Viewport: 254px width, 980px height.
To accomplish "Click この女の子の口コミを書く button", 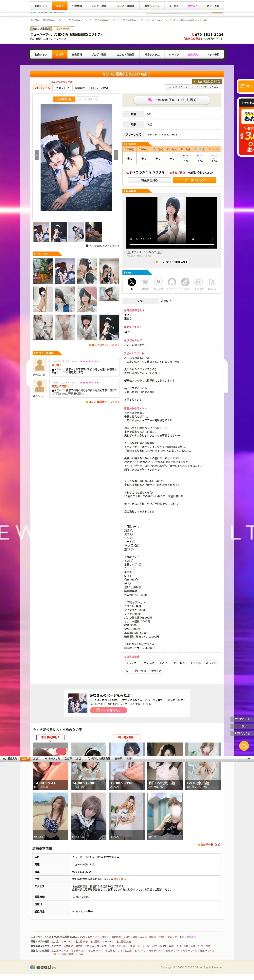I will tap(172, 100).
